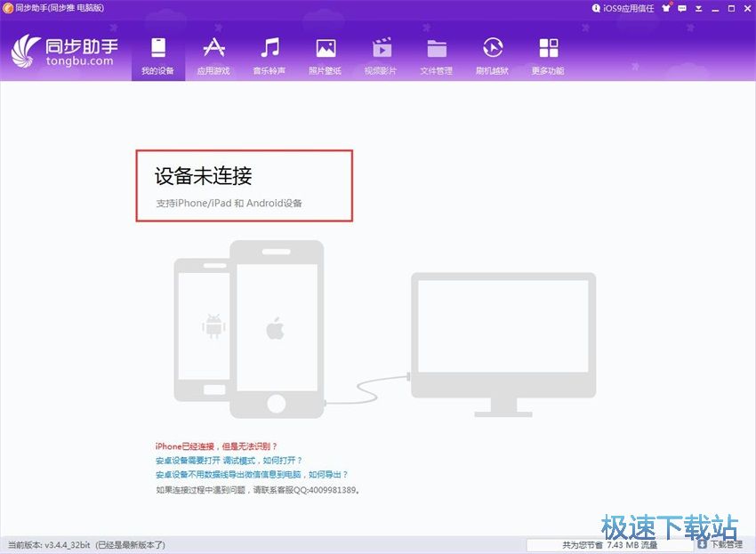Open 下载管理 download manager
This screenshot has width=756, height=554.
(x=720, y=544)
